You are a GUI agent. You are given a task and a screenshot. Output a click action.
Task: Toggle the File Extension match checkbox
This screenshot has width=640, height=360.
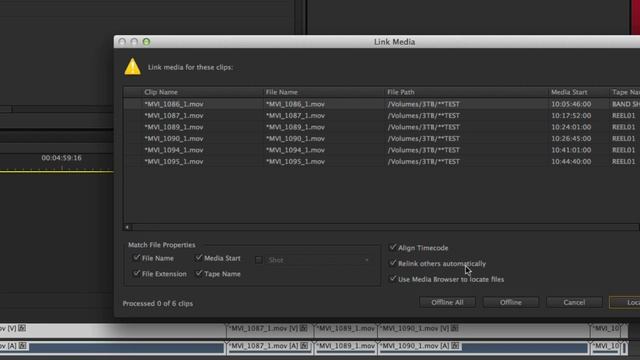pyautogui.click(x=137, y=273)
